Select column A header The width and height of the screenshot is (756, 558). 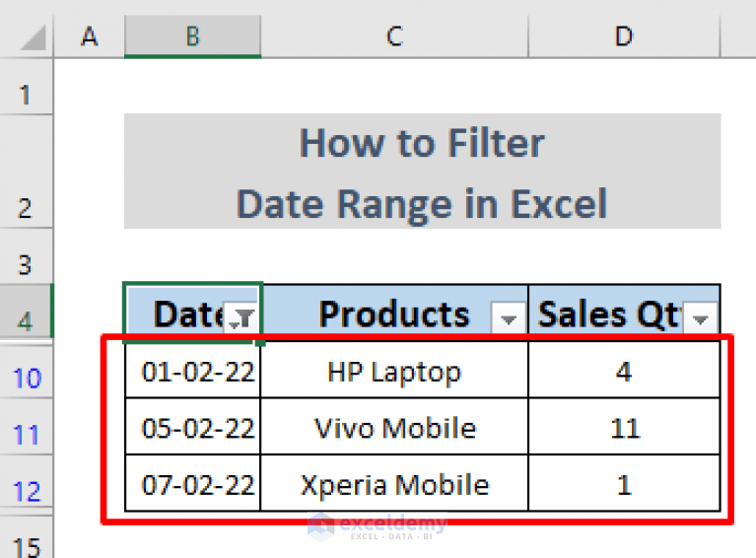click(x=89, y=36)
